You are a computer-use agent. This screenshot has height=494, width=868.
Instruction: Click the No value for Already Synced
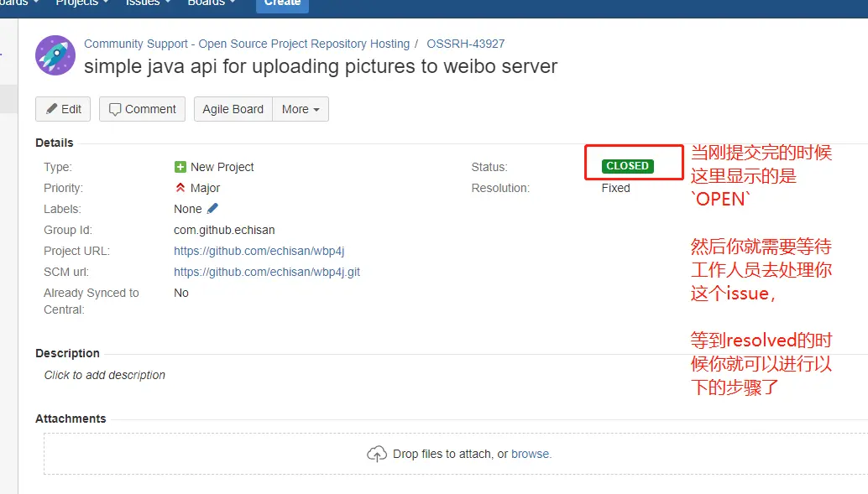(181, 294)
